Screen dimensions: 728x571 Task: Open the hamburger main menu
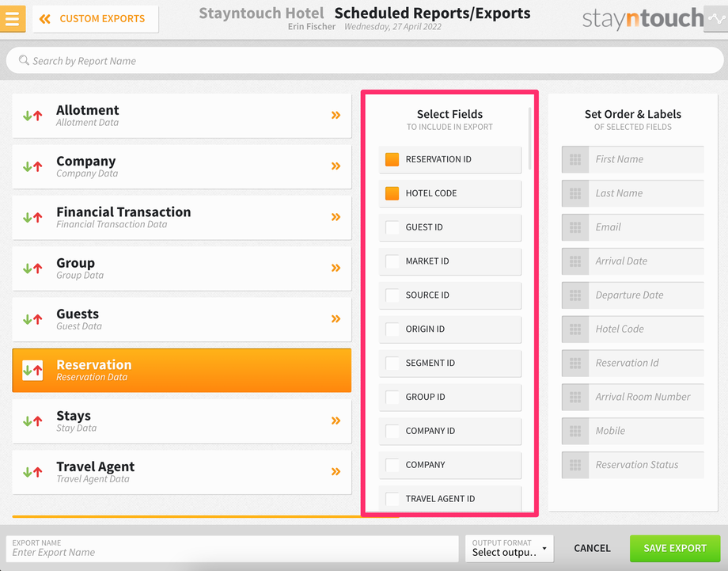click(13, 18)
